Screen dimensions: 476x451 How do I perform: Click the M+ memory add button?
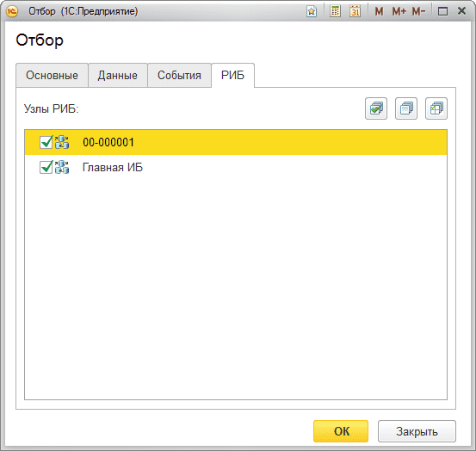click(x=399, y=11)
